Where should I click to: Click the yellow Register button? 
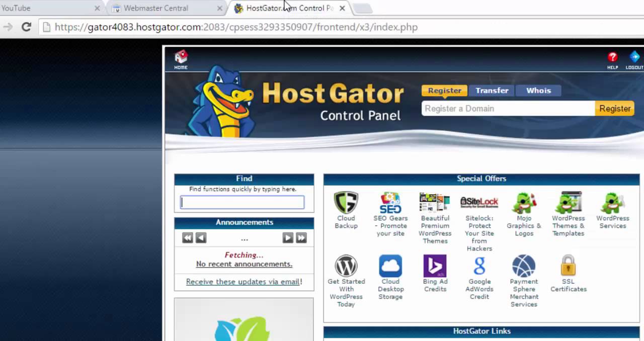614,108
